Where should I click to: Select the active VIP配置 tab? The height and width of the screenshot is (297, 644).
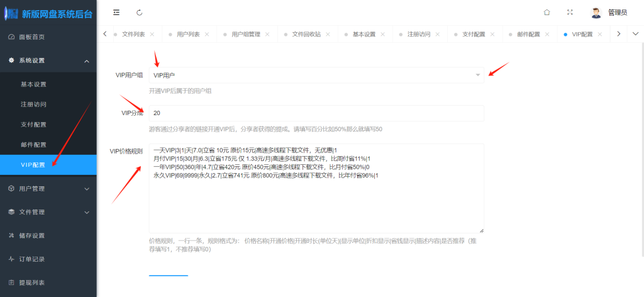coord(582,34)
